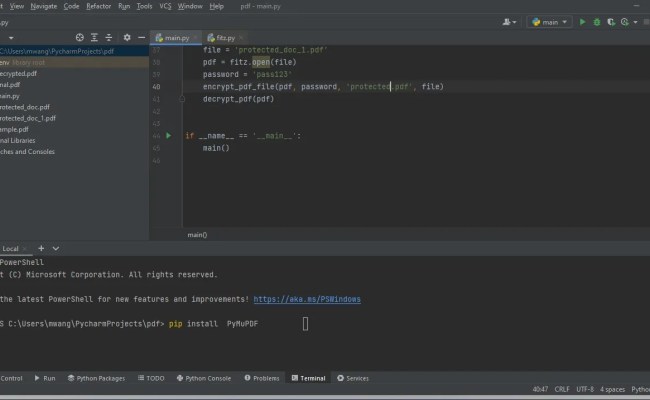This screenshot has height=400, width=650.
Task: Toggle the fold marker at line 41
Action: pos(182,99)
